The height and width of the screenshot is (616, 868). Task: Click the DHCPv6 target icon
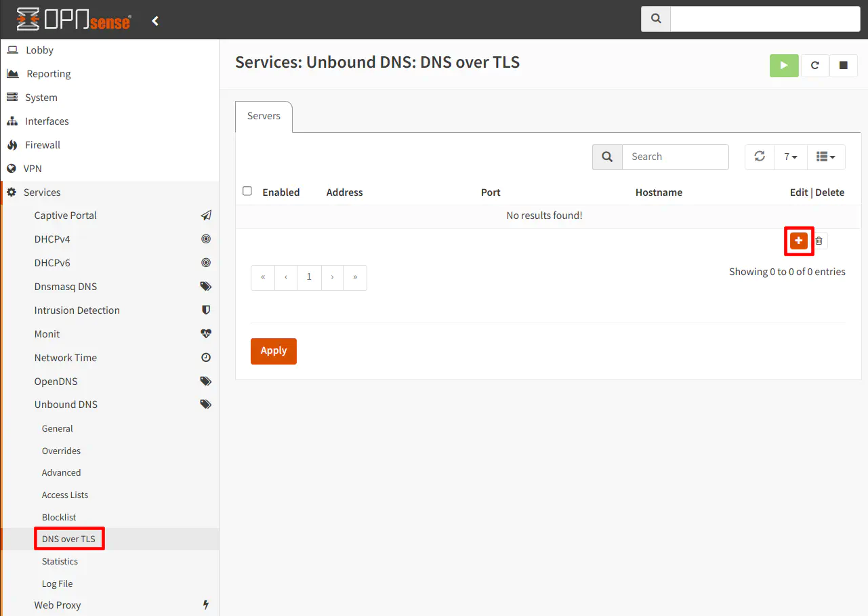(206, 263)
